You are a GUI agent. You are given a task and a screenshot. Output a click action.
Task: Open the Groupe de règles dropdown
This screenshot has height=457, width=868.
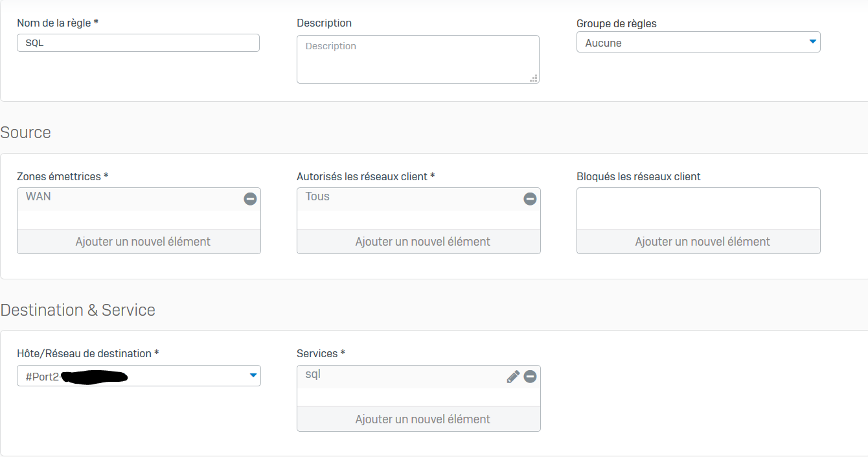(x=812, y=42)
